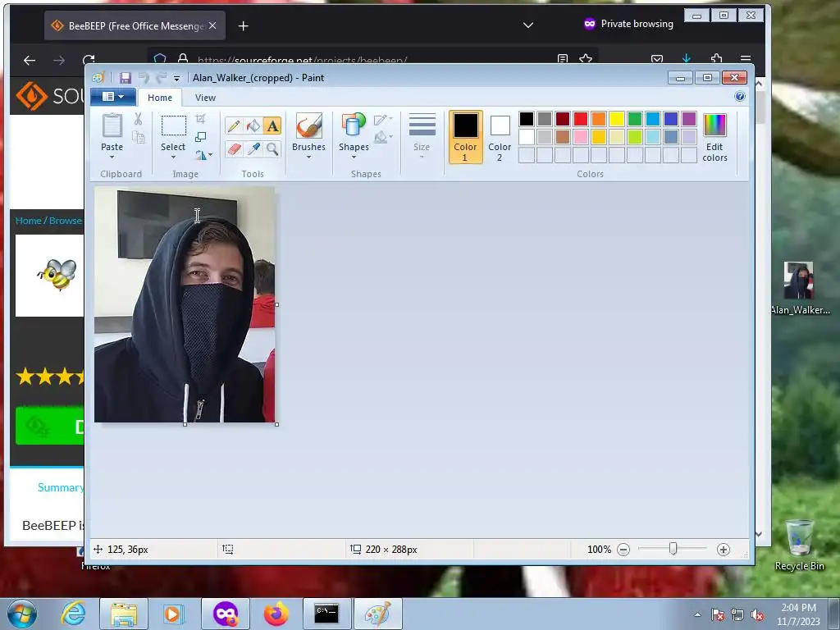
Task: Open a new Firefox tab with plus
Action: [x=243, y=25]
